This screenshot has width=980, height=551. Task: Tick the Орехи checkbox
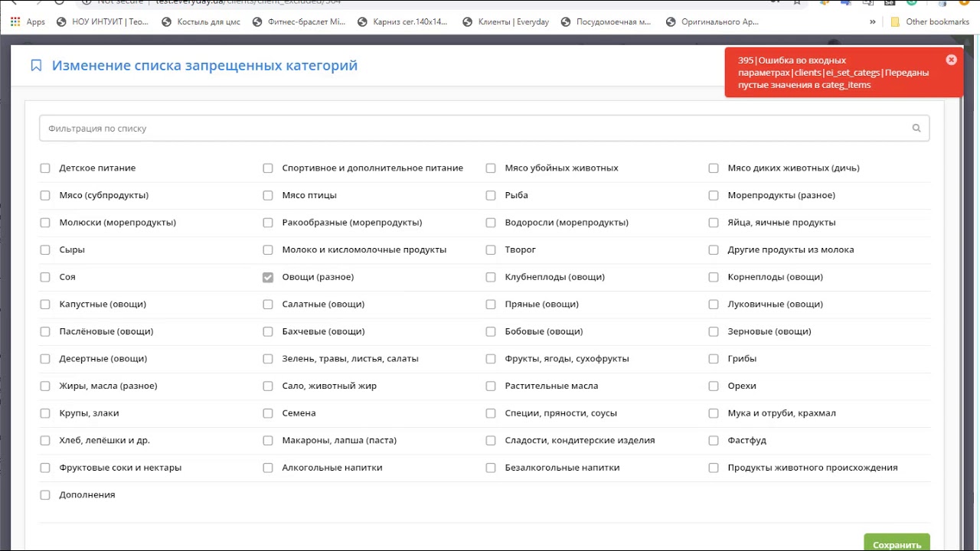coord(714,386)
